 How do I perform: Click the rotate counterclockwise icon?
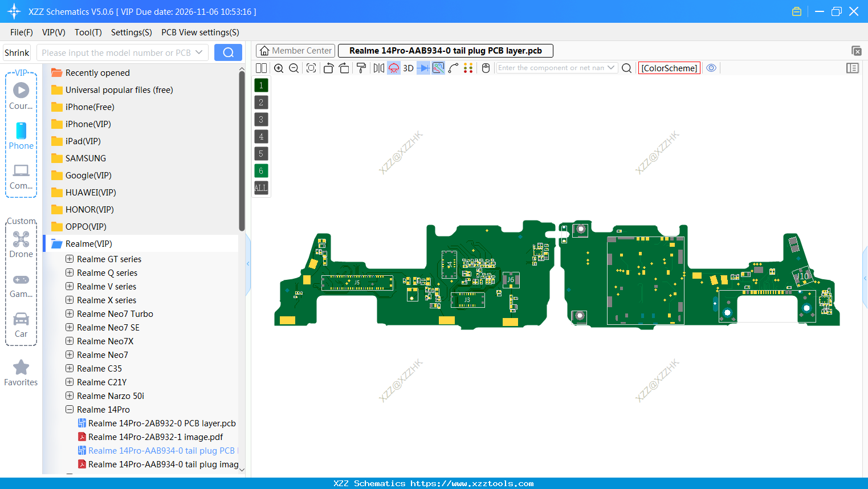click(329, 68)
